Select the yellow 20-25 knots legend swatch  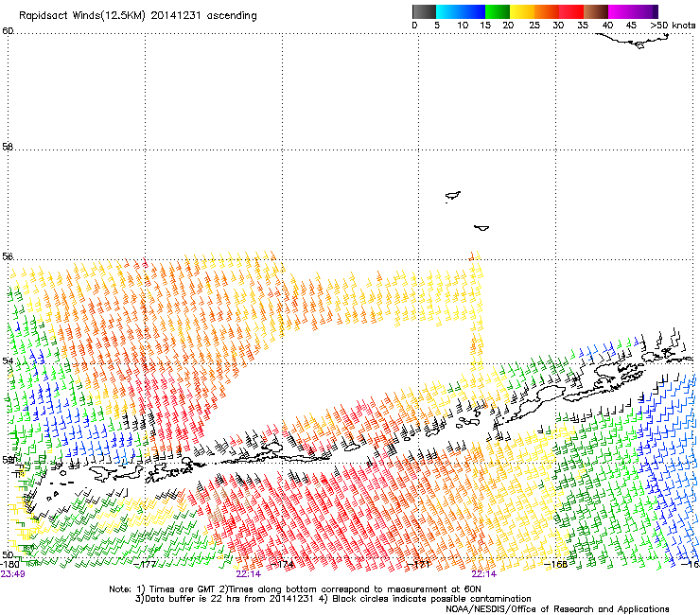(x=522, y=11)
